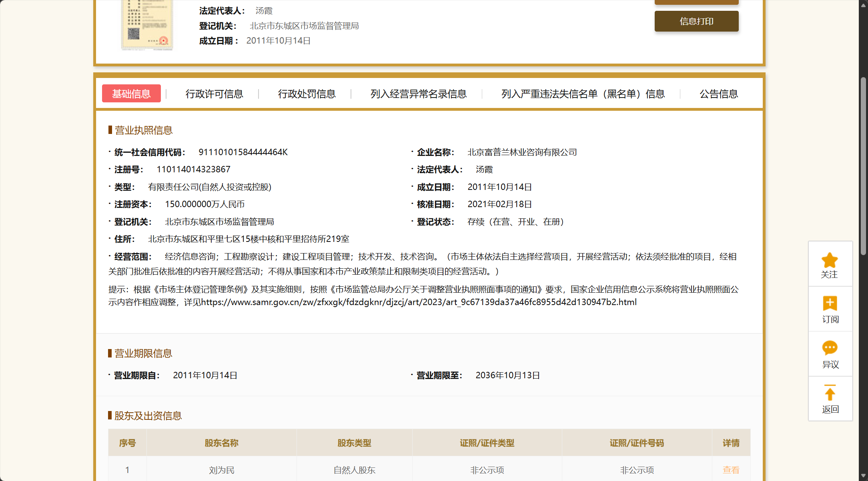Viewport: 868px width, 481px height.
Task: Click the 详情 column header
Action: (x=731, y=443)
